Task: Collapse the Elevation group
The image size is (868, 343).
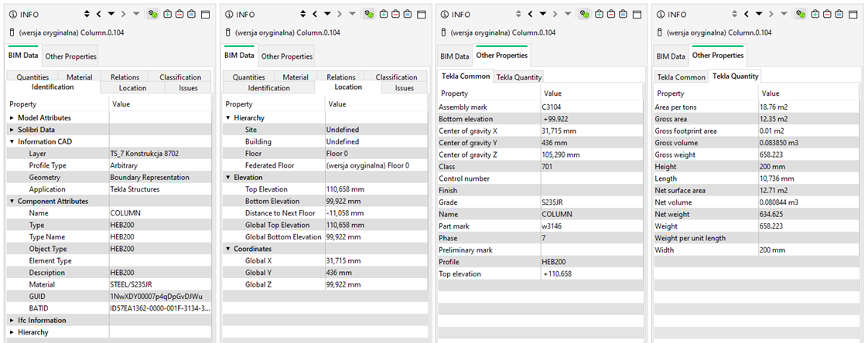Action: (228, 178)
